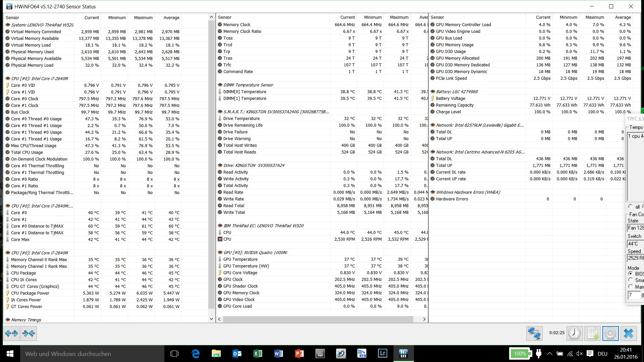Open the network remote monitoring icon
This screenshot has width=644, height=362.
[534, 334]
